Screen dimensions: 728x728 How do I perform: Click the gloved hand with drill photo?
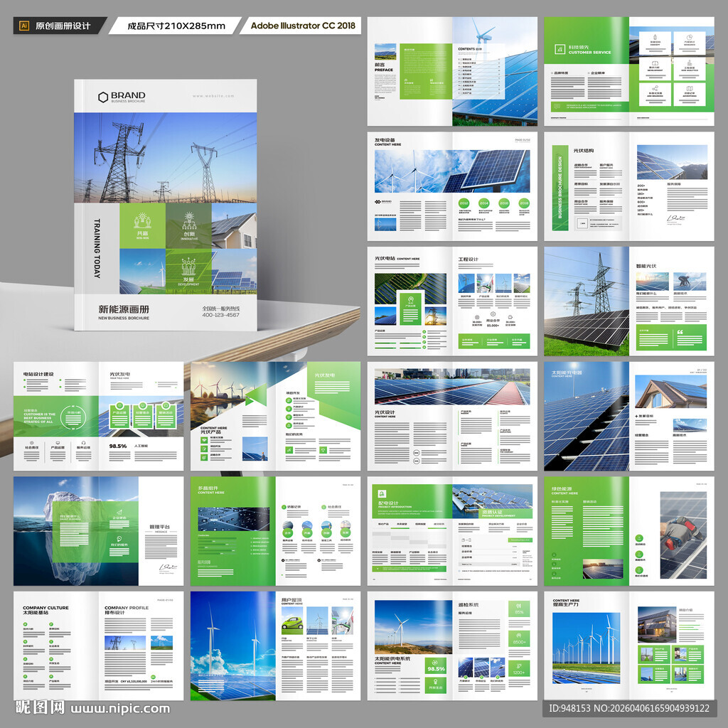coord(683,535)
